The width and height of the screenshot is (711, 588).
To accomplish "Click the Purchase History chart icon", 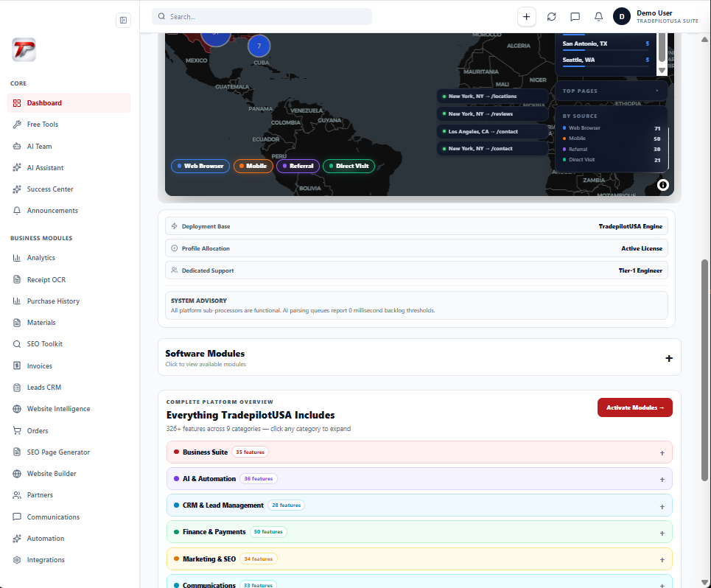I will coord(17,301).
